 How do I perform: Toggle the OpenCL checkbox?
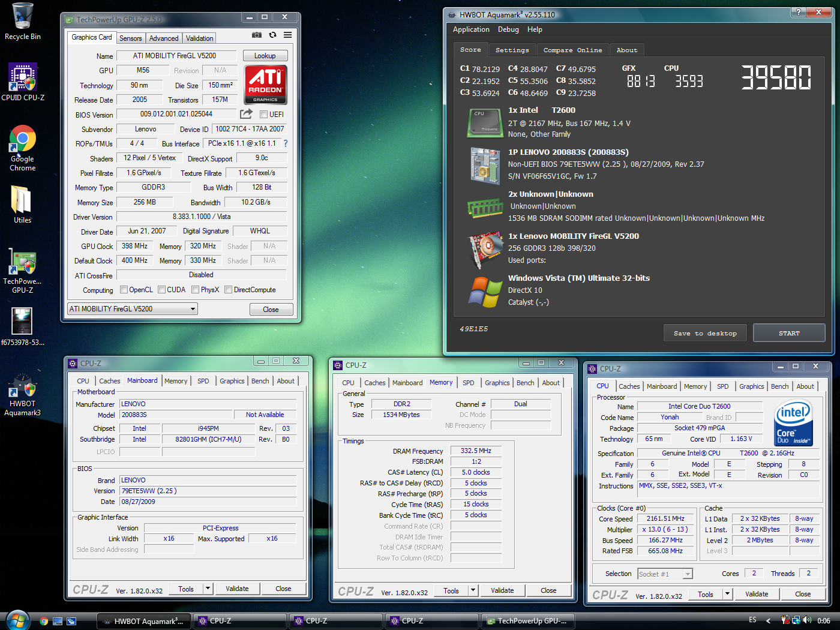pyautogui.click(x=124, y=290)
